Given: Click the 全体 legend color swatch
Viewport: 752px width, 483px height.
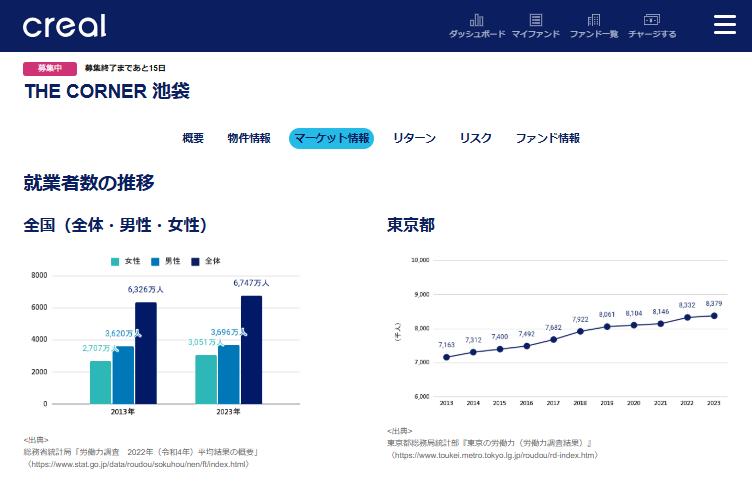Looking at the screenshot, I should tap(195, 261).
